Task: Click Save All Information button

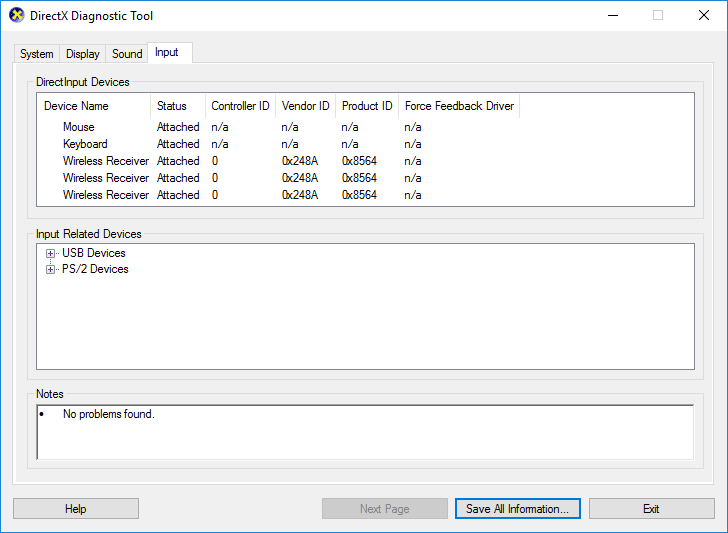Action: [x=518, y=509]
